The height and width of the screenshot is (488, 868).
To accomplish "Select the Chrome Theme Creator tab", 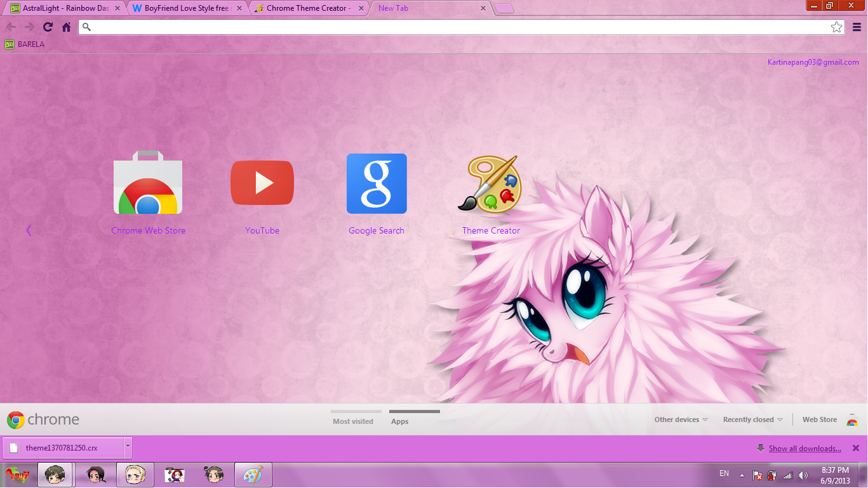I will pyautogui.click(x=305, y=8).
